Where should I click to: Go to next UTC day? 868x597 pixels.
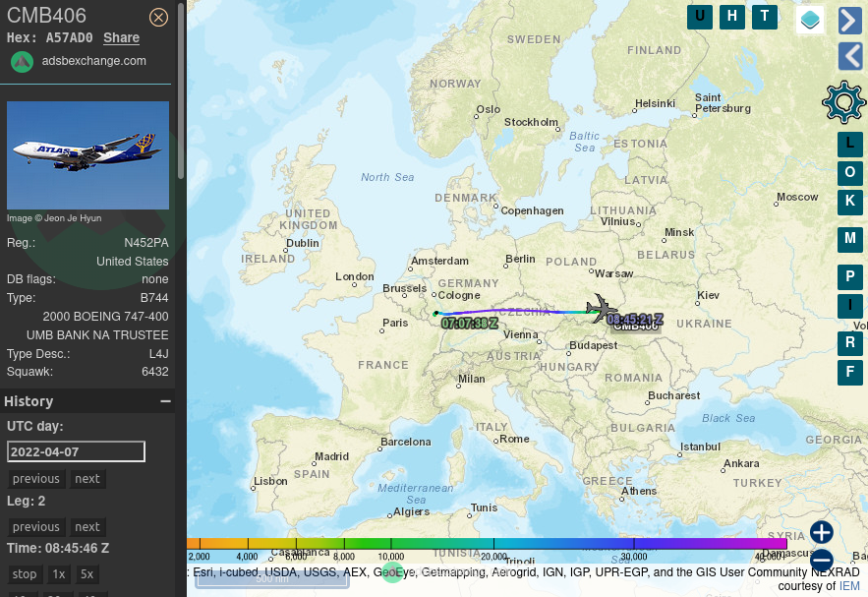point(87,479)
